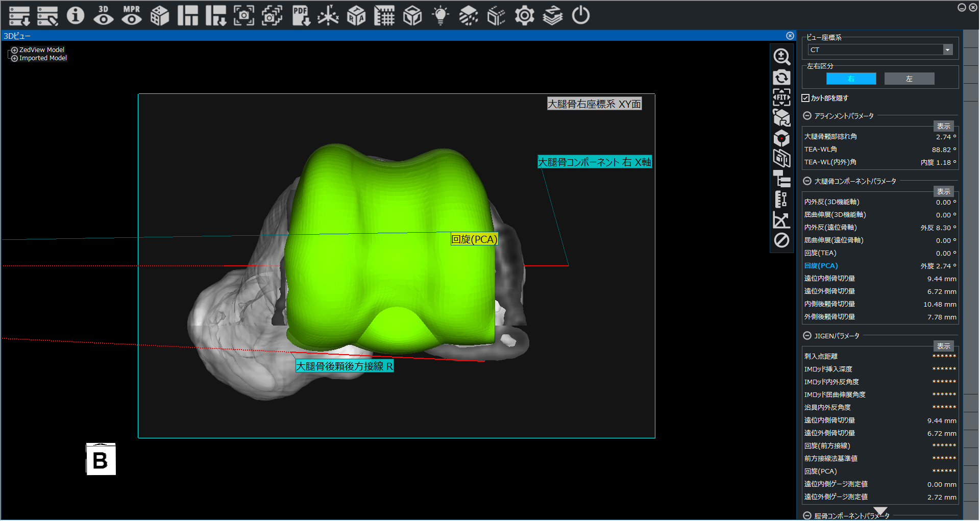The width and height of the screenshot is (980, 521).
Task: Expand the ZedView Model tree node
Action: (15, 50)
